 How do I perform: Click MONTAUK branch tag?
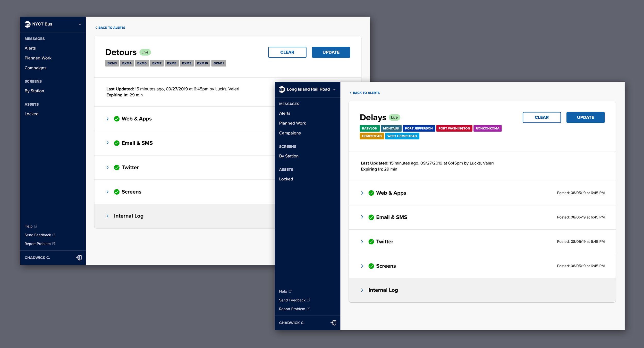click(x=391, y=129)
